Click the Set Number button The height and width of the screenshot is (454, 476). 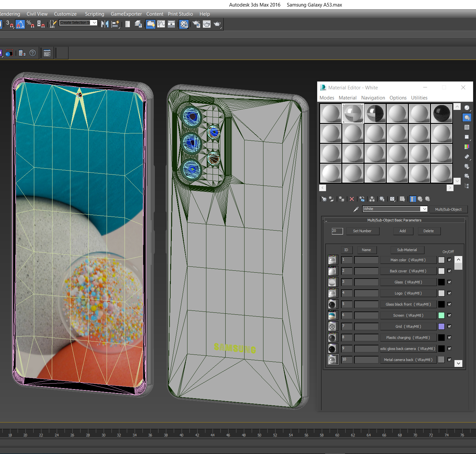coord(362,231)
